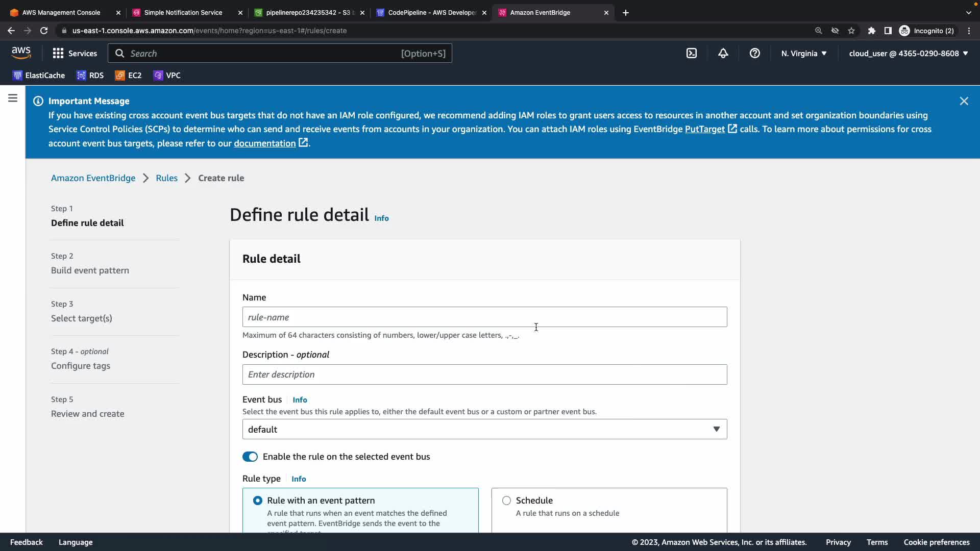Switch to Simple Notification Service tab
Image resolution: width=980 pixels, height=551 pixels.
(183, 13)
